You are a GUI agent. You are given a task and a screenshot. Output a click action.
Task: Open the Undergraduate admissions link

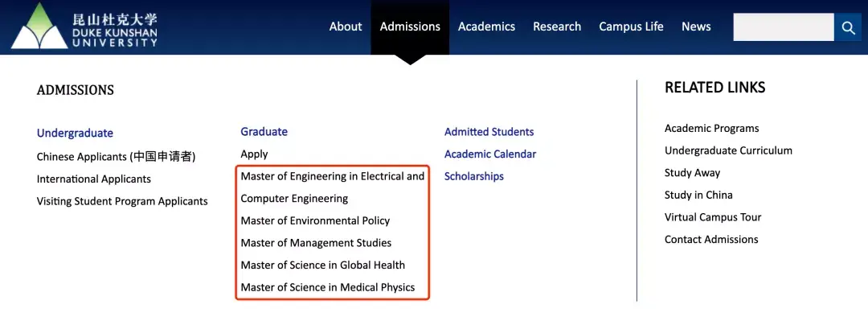point(75,134)
